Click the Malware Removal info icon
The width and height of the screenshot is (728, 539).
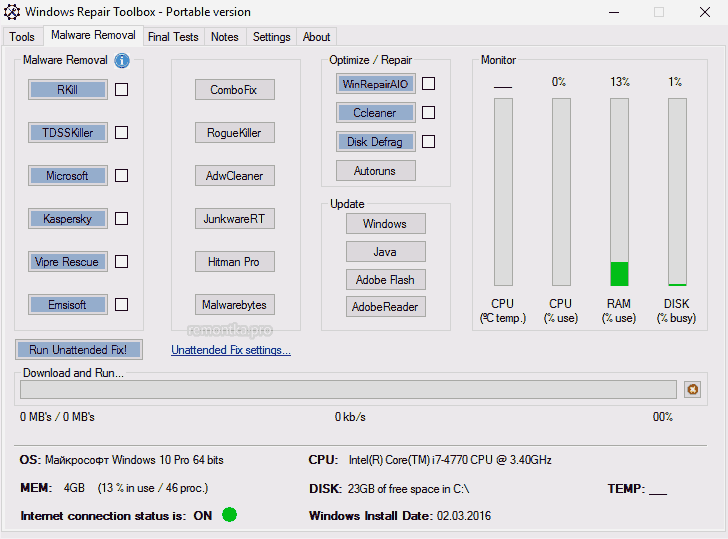pyautogui.click(x=122, y=60)
